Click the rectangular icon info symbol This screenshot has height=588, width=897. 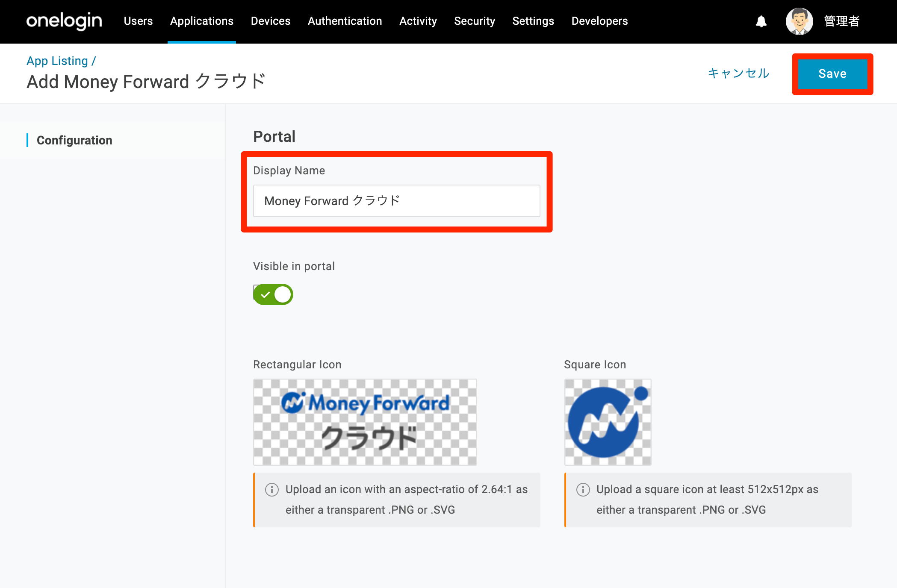272,489
